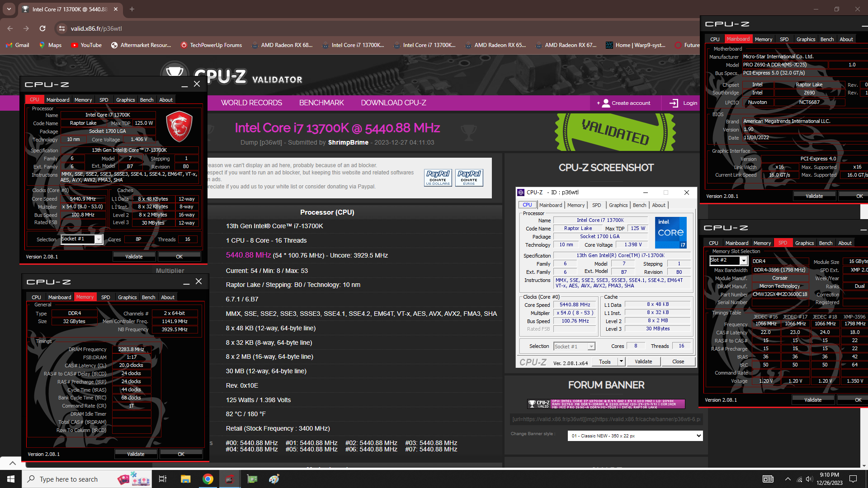Click the Core Speed value 5440.9 MHz
The image size is (868, 488).
coord(83,199)
